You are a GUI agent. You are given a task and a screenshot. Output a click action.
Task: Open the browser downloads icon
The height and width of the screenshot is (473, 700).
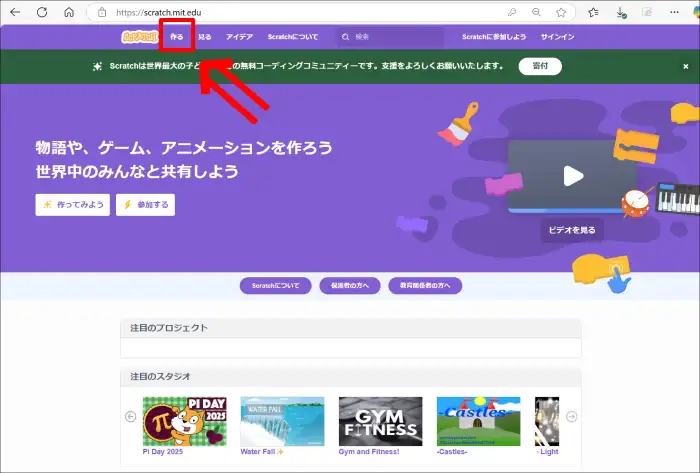621,12
